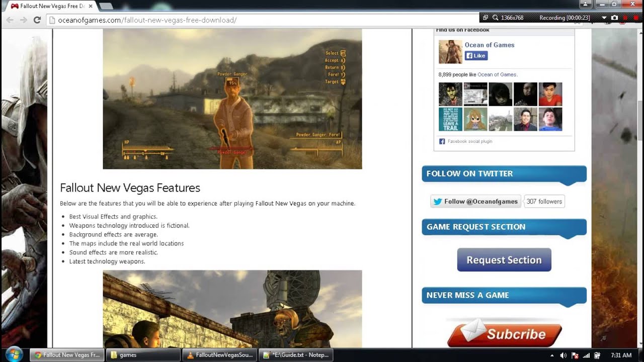Switch to games folder taskbar item
Viewport: 644px width, 362px height.
click(143, 355)
